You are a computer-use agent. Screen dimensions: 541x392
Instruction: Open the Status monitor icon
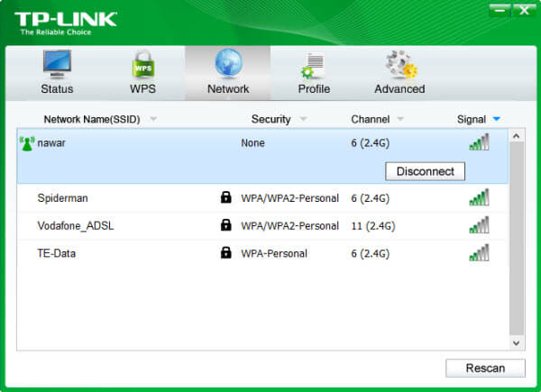pyautogui.click(x=57, y=64)
